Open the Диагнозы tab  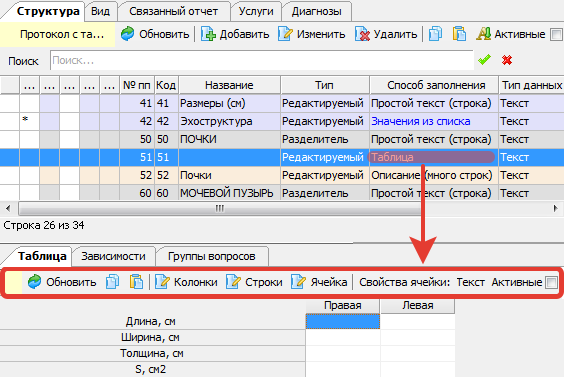[x=317, y=11]
